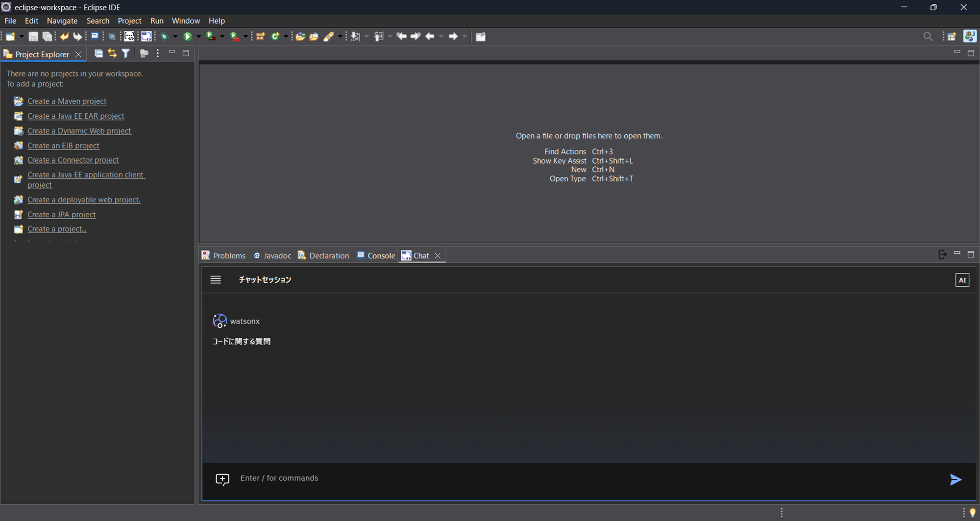980x521 pixels.
Task: Open the Window menu
Action: click(x=186, y=21)
